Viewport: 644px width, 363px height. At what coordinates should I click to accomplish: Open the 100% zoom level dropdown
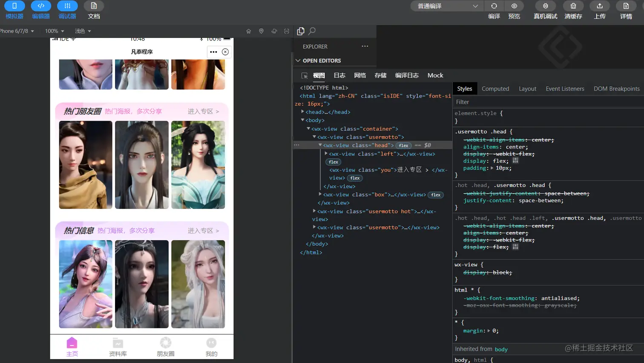coord(55,31)
